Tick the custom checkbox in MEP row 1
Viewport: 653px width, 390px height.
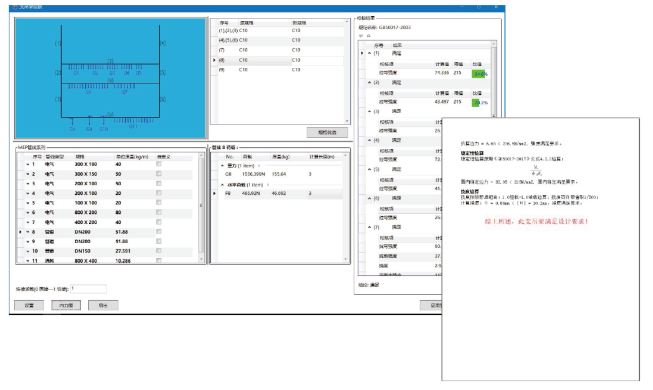(x=159, y=164)
